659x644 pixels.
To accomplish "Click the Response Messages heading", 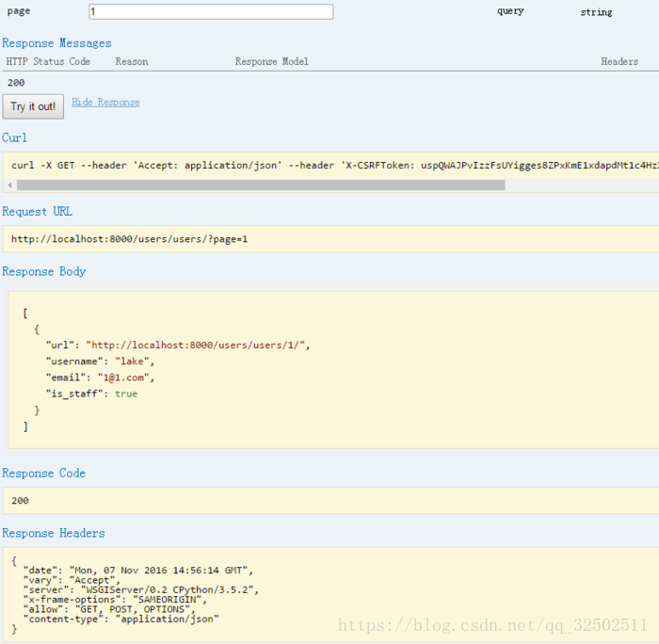I will [56, 43].
